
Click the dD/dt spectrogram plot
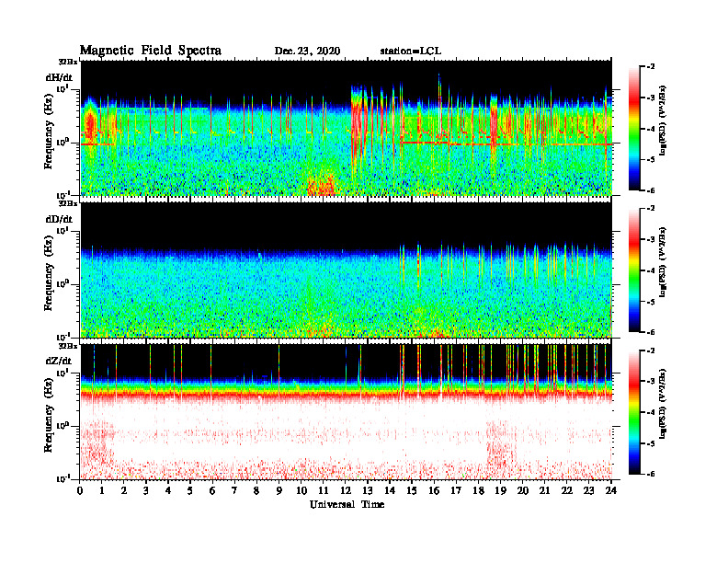click(x=347, y=270)
